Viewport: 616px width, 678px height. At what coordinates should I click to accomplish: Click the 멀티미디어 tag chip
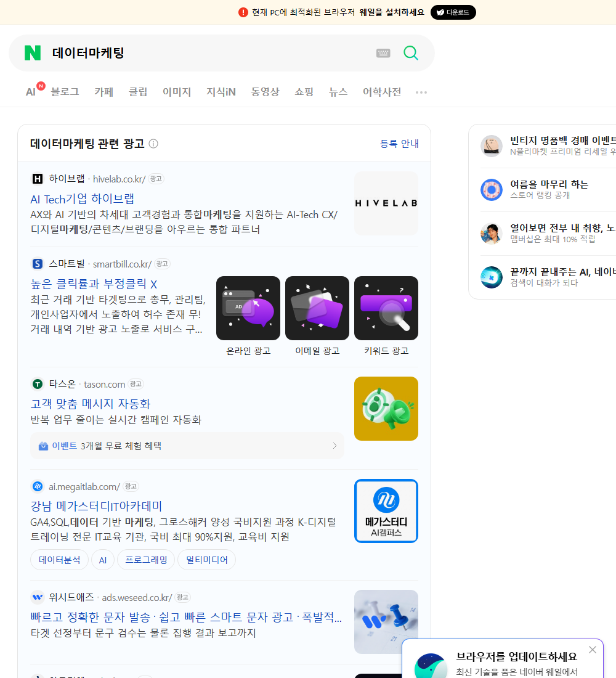(x=206, y=560)
